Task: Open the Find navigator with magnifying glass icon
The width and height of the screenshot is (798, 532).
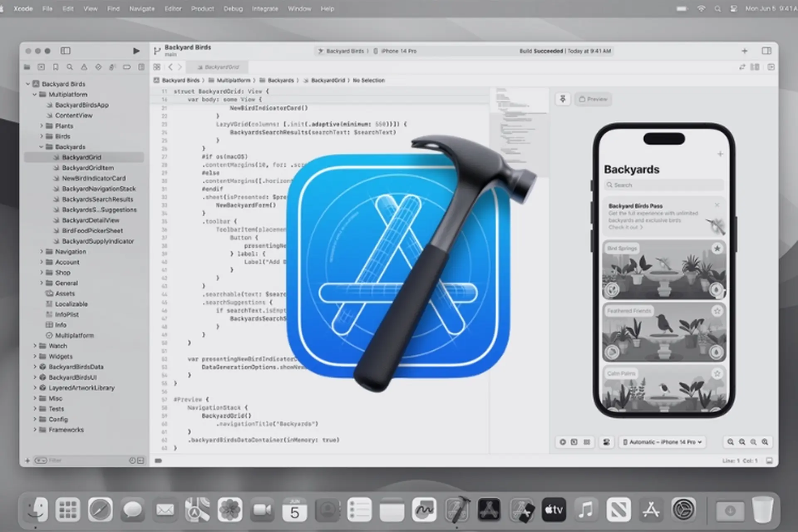Action: 70,67
